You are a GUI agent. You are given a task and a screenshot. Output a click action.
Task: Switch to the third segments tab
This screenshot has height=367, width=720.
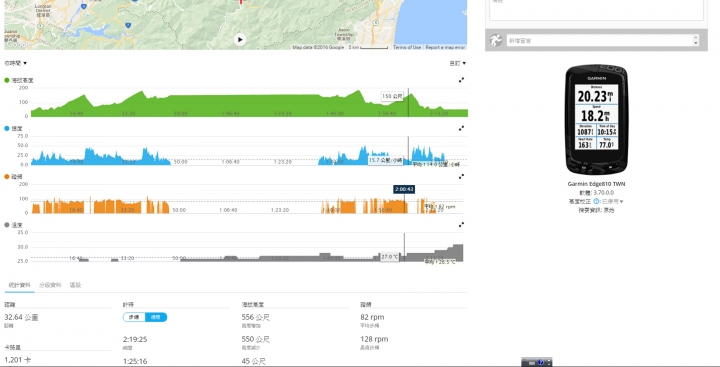click(x=75, y=285)
